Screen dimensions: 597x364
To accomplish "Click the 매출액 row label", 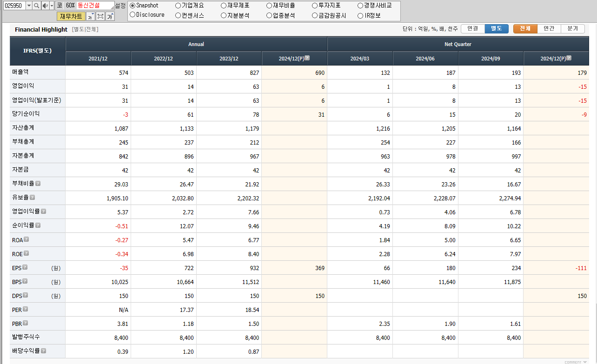I will click(x=20, y=72).
